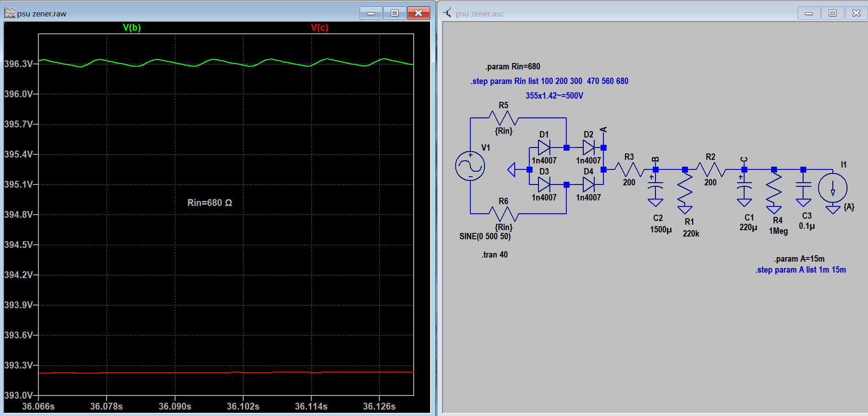Click the V(c) trace label in the plot
868x416 pixels.
point(320,27)
